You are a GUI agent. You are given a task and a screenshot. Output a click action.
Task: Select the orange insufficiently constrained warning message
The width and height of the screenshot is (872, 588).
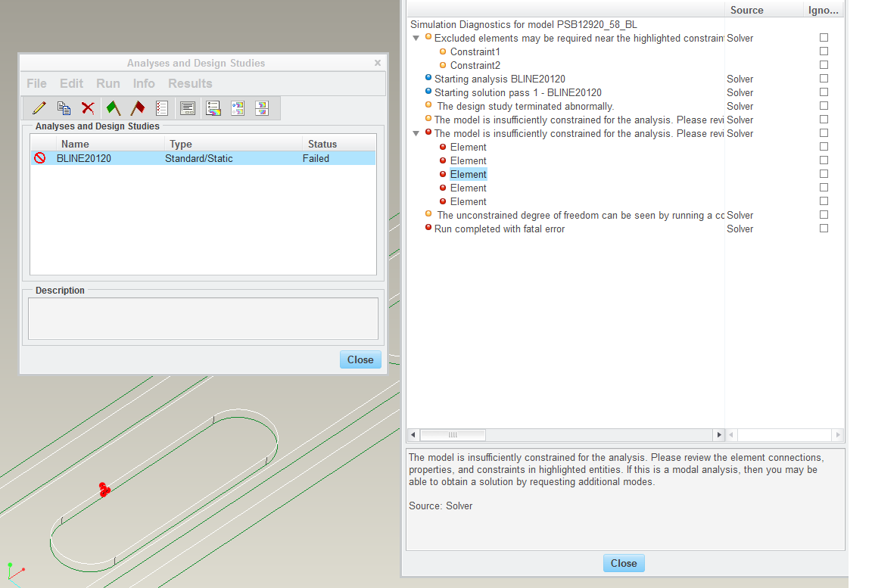tap(579, 120)
